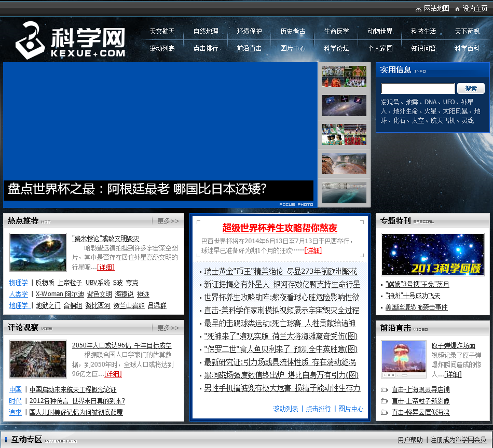The height and width of the screenshot is (448, 493).
Task: Go to 科技生活 in the nav bar
Action: coord(423,31)
